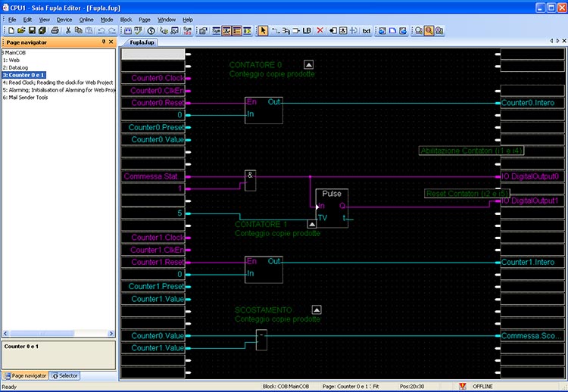Image resolution: width=568 pixels, height=392 pixels.
Task: Select the Pulse function block
Action: point(332,208)
